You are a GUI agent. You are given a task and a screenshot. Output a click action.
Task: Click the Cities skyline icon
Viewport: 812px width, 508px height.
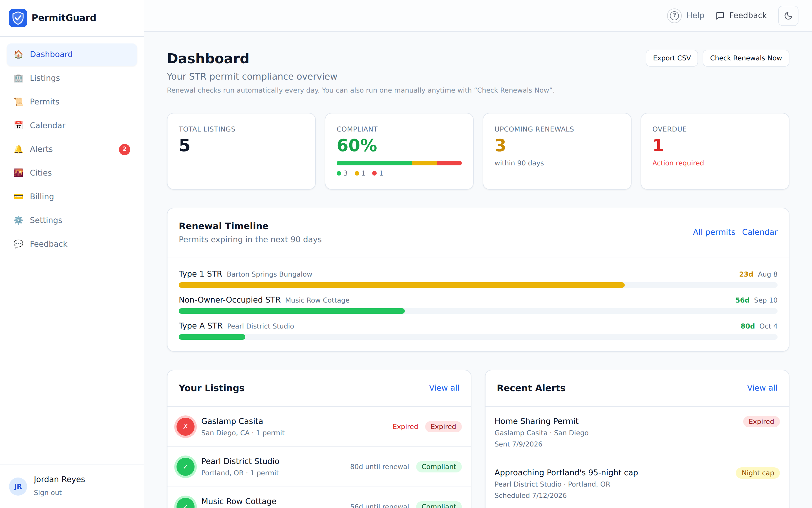[x=18, y=173]
